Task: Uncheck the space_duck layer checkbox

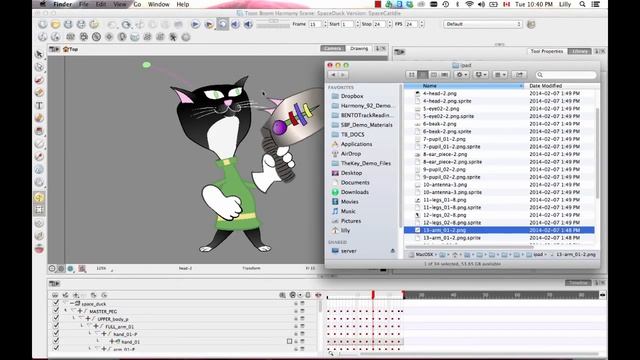Action: click(x=56, y=303)
